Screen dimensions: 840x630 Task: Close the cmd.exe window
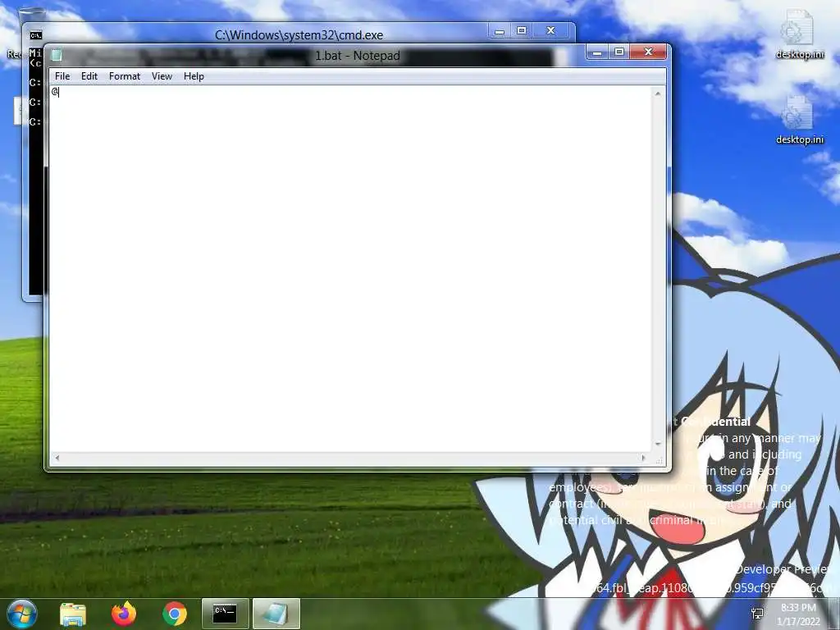pos(550,31)
